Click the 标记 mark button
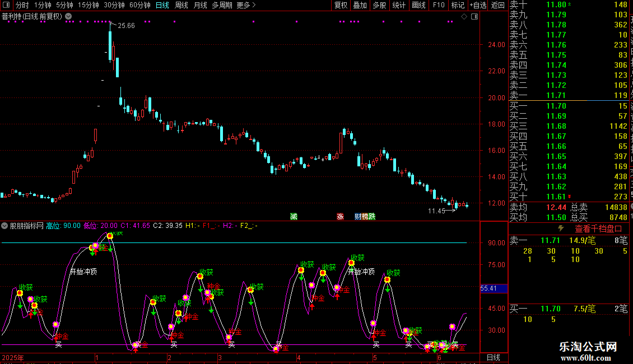The height and width of the screenshot is (364, 633). pyautogui.click(x=458, y=5)
